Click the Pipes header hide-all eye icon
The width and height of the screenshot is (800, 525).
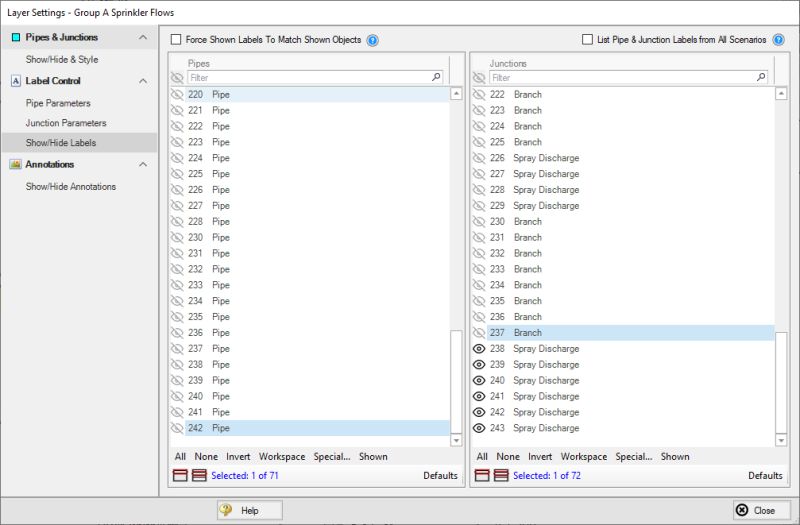(x=177, y=78)
